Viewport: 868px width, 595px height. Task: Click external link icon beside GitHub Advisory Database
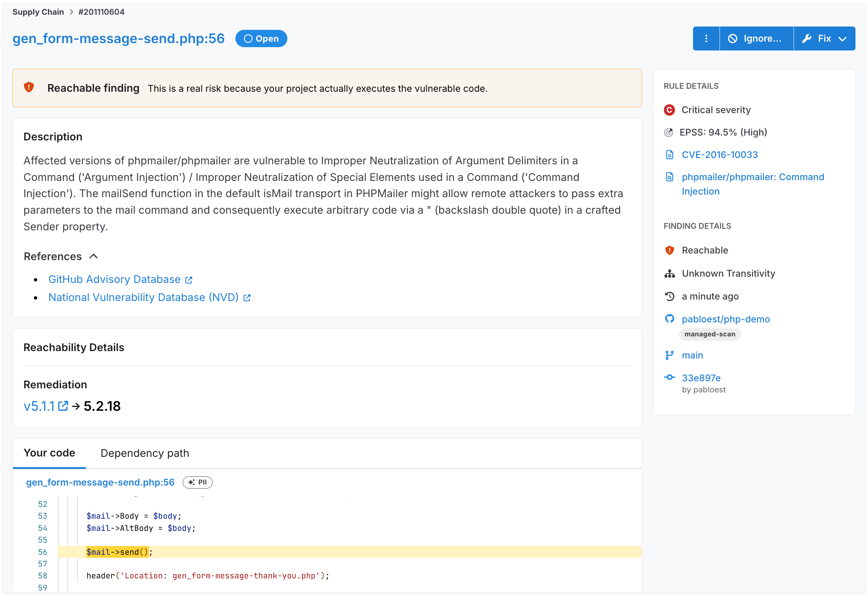pos(189,280)
